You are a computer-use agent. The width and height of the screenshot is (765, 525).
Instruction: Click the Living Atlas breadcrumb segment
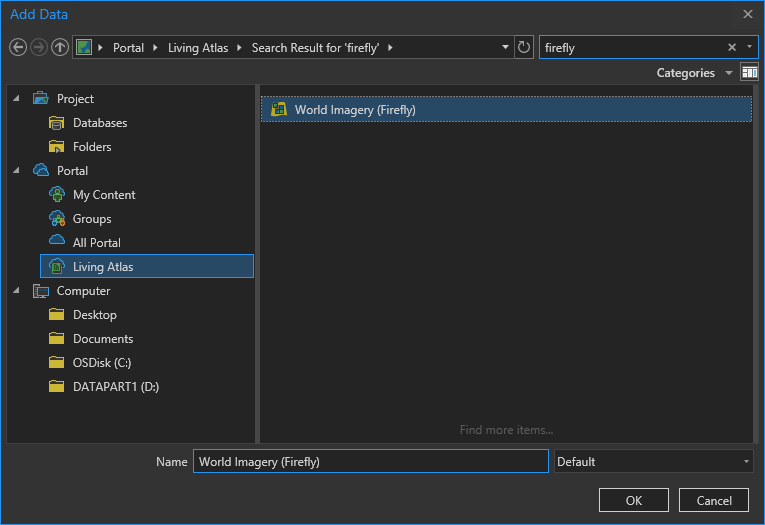pos(198,48)
